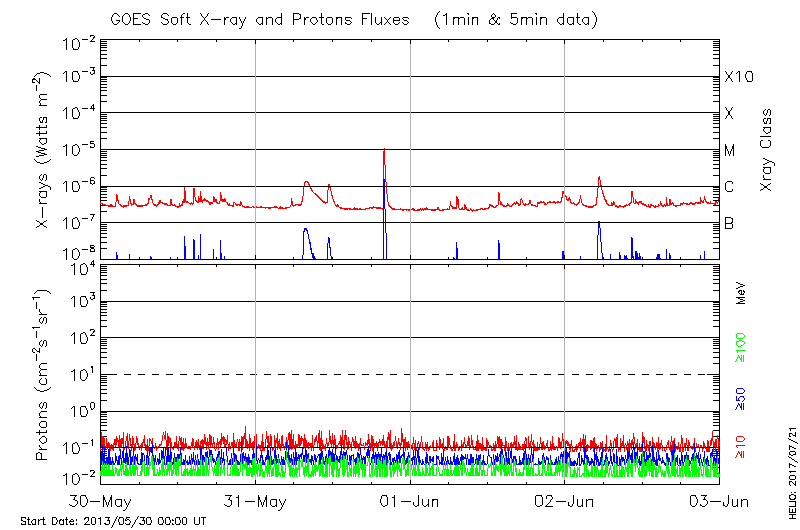Click the Protons axis title

(43, 374)
